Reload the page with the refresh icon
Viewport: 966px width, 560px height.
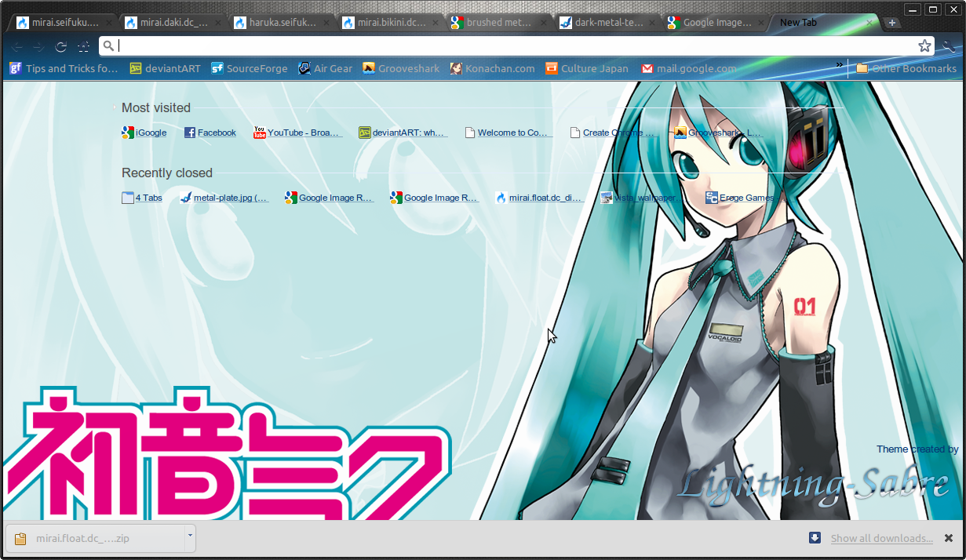(x=61, y=46)
